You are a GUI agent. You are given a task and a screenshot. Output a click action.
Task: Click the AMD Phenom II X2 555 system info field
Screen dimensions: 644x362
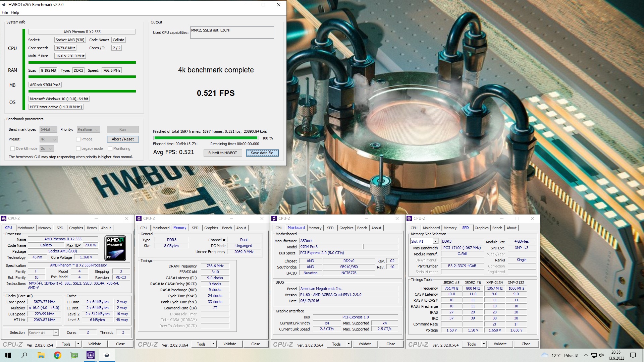pos(82,32)
